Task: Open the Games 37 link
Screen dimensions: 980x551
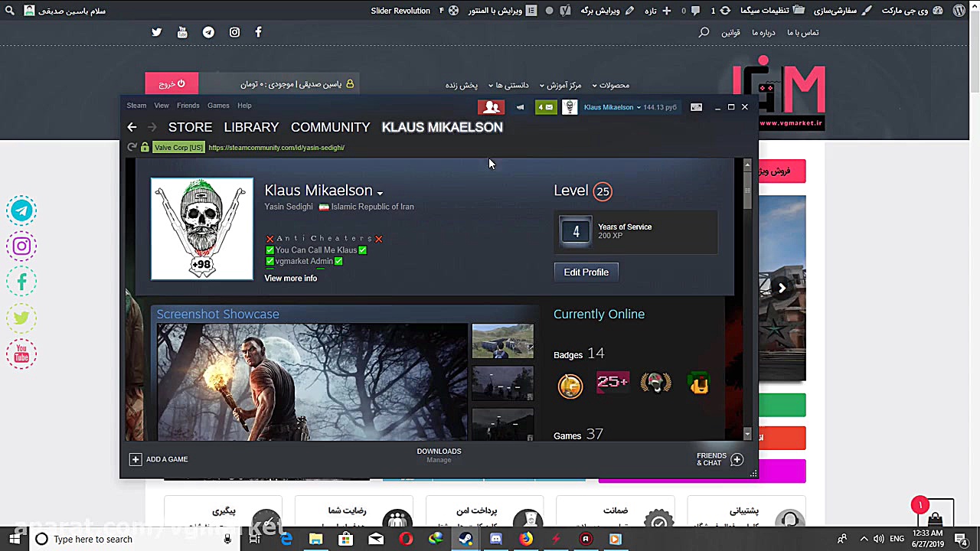Action: pos(578,435)
